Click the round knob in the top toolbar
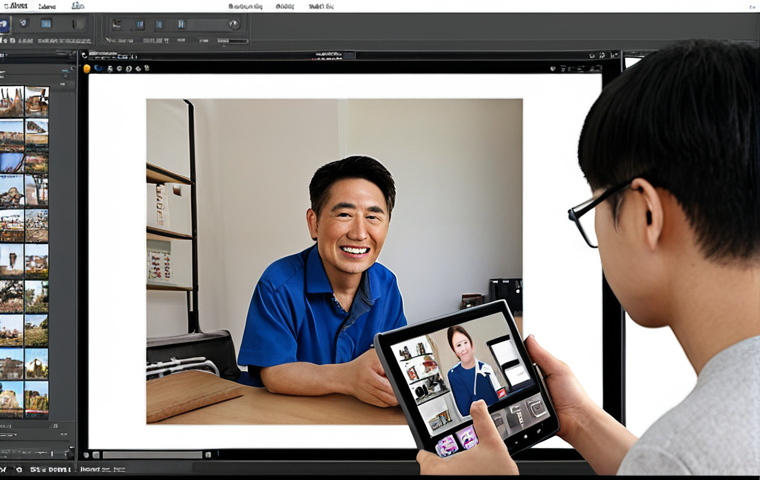This screenshot has width=760, height=480. [234, 24]
